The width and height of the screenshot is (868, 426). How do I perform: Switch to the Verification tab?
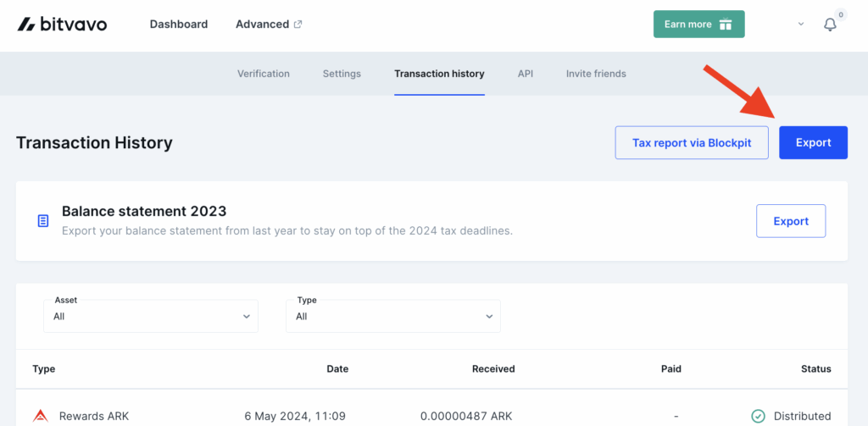click(264, 74)
